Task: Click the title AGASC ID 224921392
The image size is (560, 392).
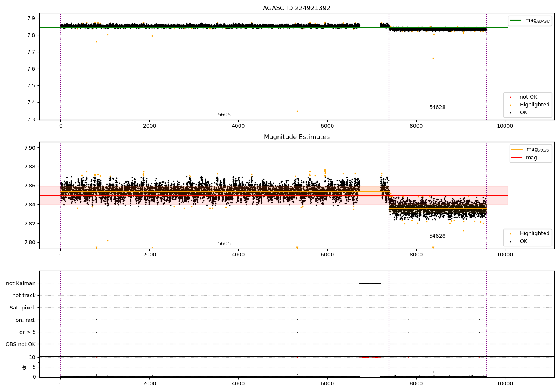Action: (296, 8)
